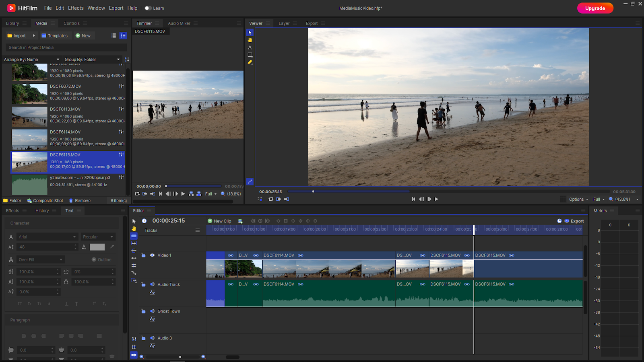This screenshot has width=644, height=362.
Task: Mute the Ghost Town track
Action: [x=153, y=311]
